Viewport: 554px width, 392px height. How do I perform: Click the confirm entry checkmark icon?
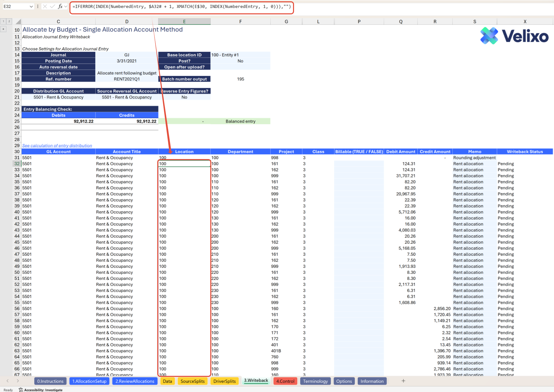pyautogui.click(x=53, y=6)
